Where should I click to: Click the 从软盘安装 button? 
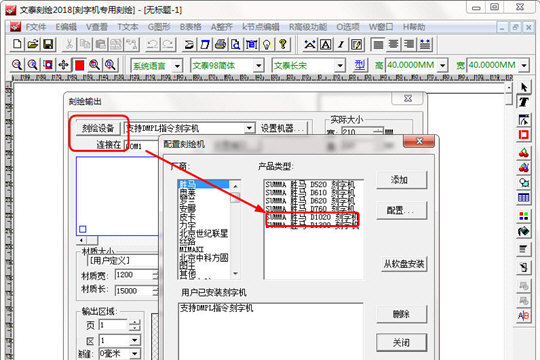click(x=404, y=264)
